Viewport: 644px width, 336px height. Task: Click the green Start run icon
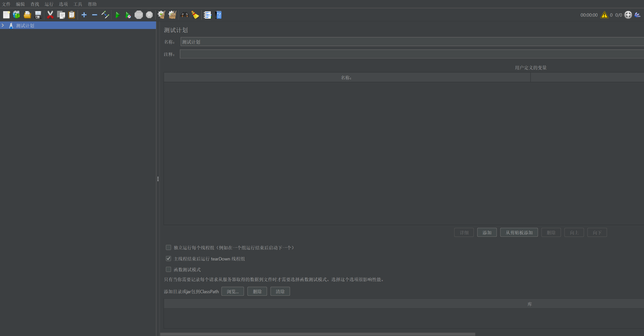pos(117,15)
